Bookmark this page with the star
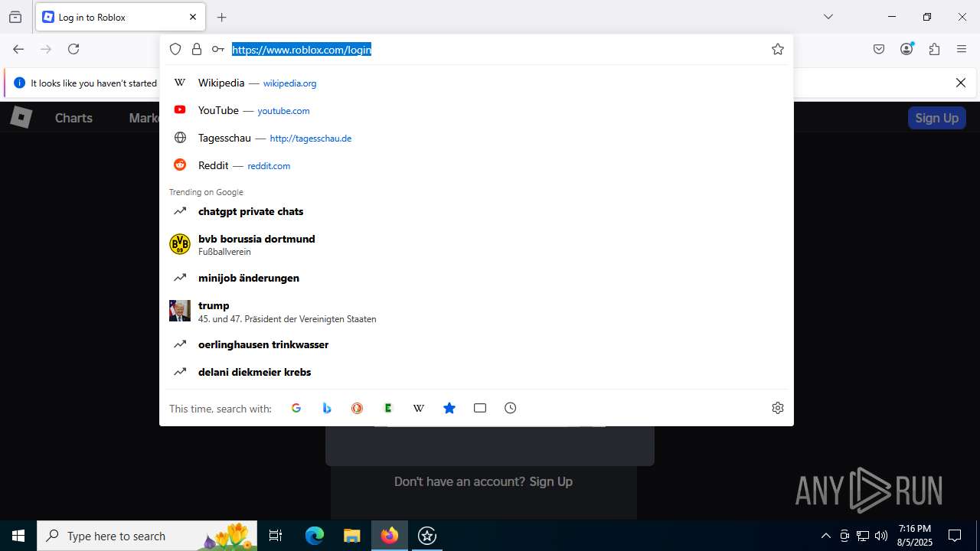Screen dimensions: 980x551 click(x=778, y=49)
